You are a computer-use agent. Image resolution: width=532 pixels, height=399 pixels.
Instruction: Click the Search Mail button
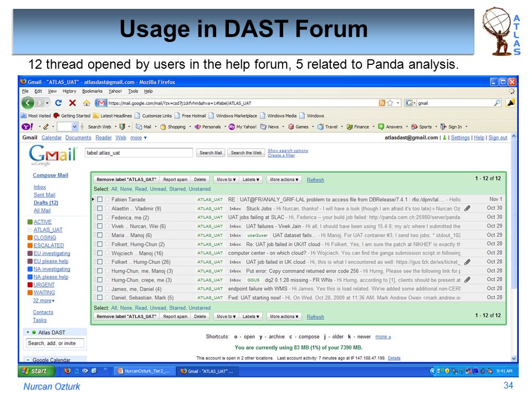point(211,153)
